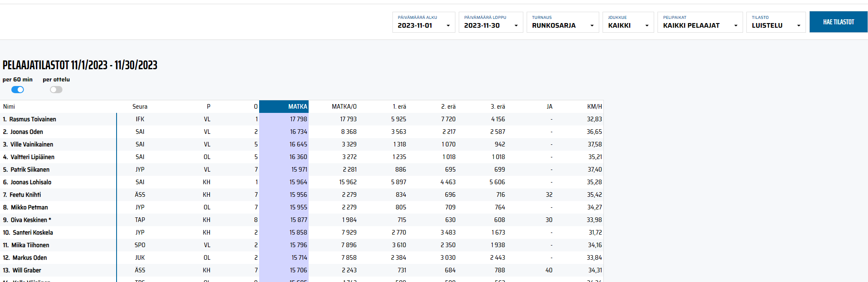Image resolution: width=868 pixels, height=282 pixels.
Task: Click on player Feetu Knihti
Action: point(25,195)
